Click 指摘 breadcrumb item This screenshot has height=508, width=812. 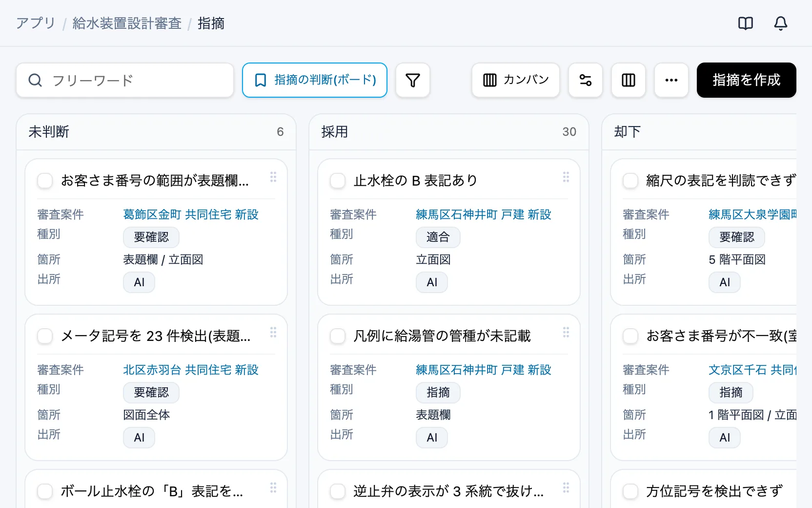(x=211, y=23)
